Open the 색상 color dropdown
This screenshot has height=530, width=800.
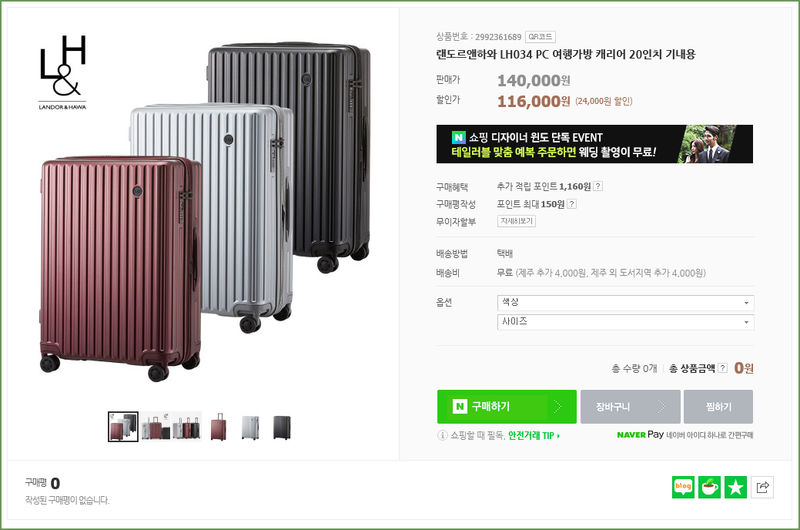tap(626, 302)
